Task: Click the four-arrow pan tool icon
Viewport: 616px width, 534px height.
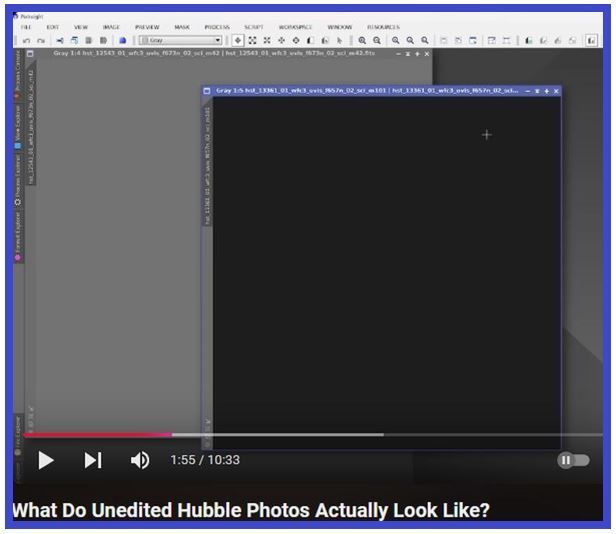Action: (x=281, y=40)
